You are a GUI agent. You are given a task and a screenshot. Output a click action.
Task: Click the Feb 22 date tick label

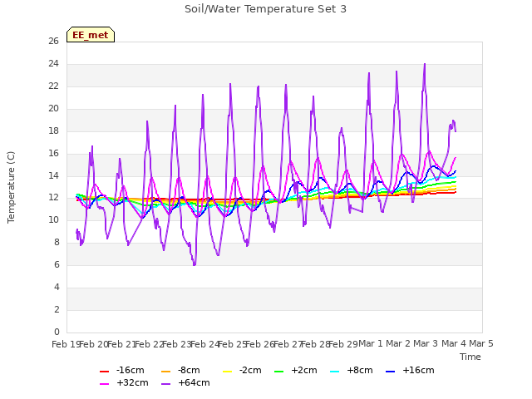149,344
